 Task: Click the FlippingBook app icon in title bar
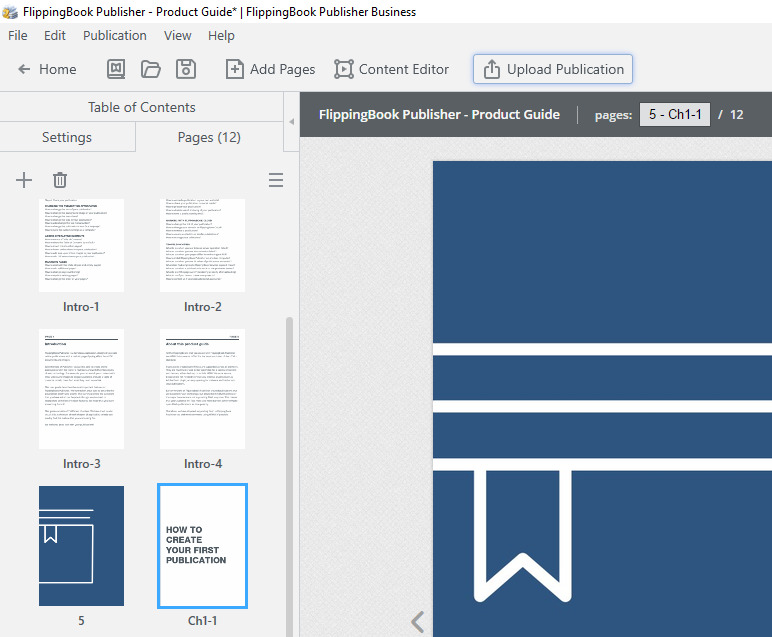(x=10, y=12)
